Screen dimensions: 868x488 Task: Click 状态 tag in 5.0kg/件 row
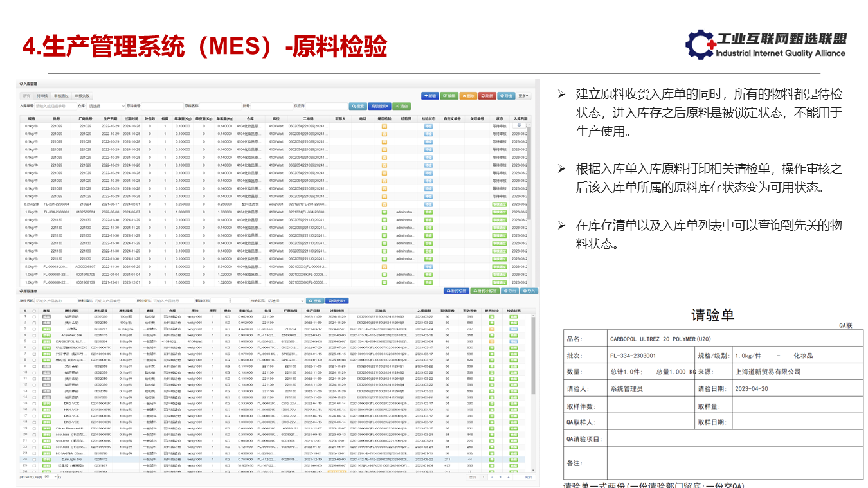[500, 266]
